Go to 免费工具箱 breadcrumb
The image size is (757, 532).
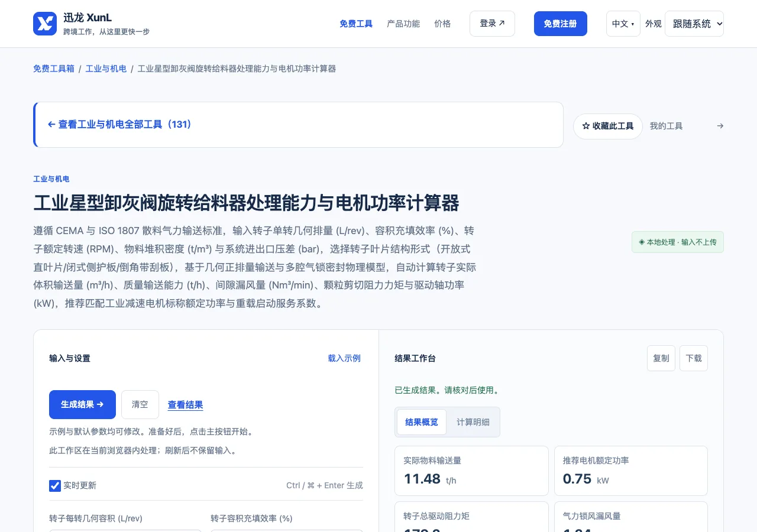pos(54,69)
